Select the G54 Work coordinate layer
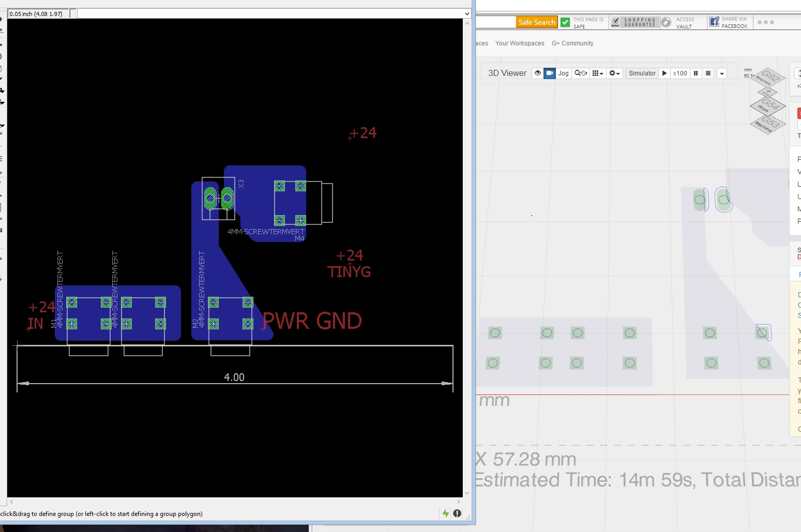The height and width of the screenshot is (532, 801). click(x=767, y=106)
